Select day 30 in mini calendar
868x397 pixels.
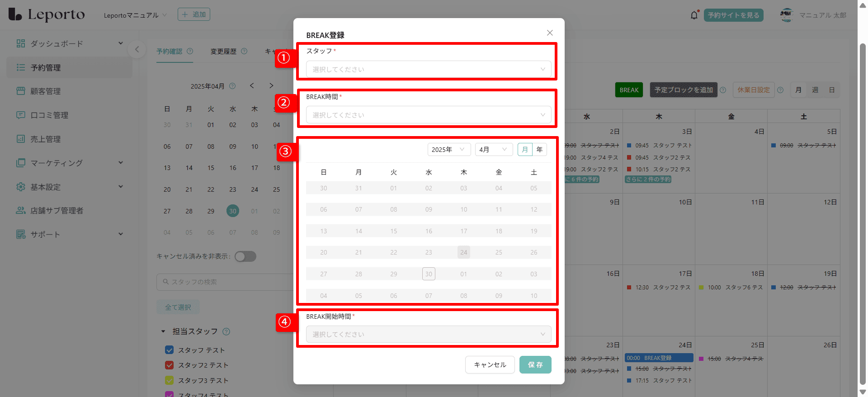(233, 211)
